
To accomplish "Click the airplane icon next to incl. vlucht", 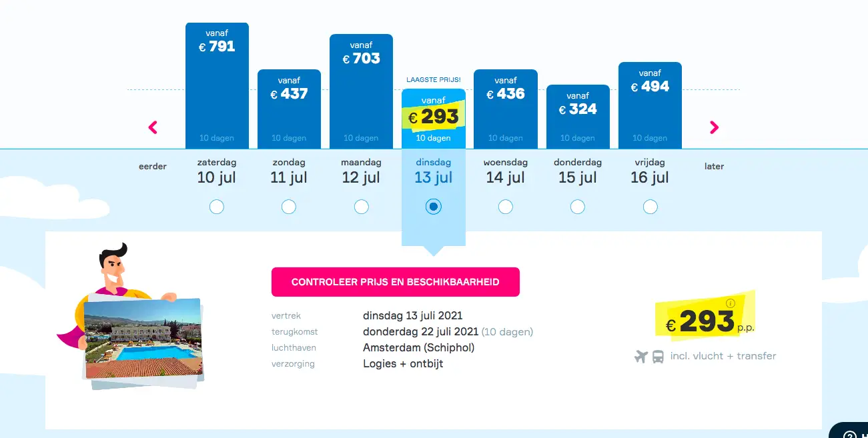I will [641, 357].
